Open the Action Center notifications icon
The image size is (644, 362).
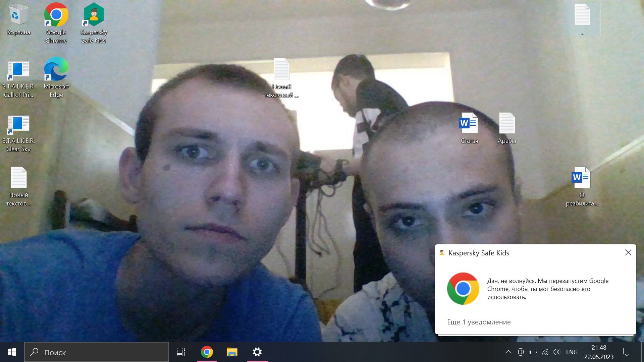pos(627,352)
